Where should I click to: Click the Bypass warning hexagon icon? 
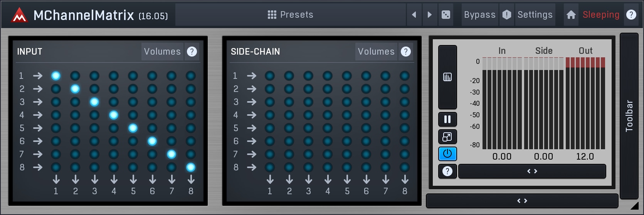coord(507,15)
